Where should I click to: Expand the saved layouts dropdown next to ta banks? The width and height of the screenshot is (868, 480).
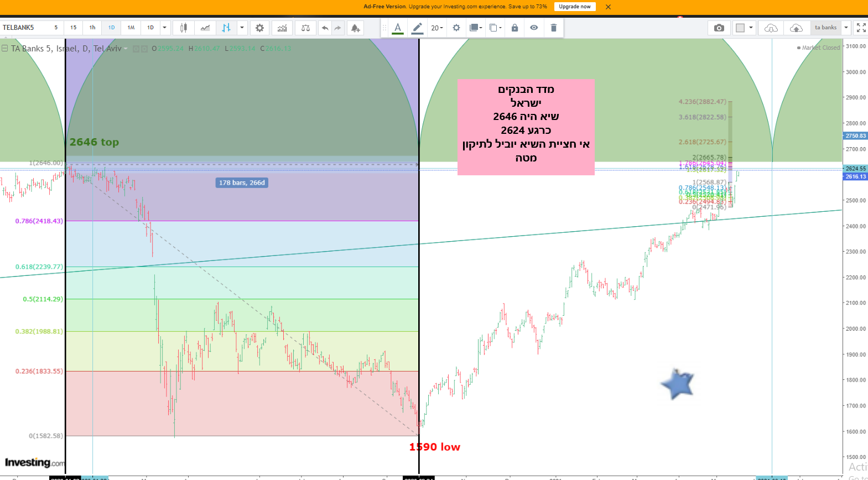tap(846, 28)
